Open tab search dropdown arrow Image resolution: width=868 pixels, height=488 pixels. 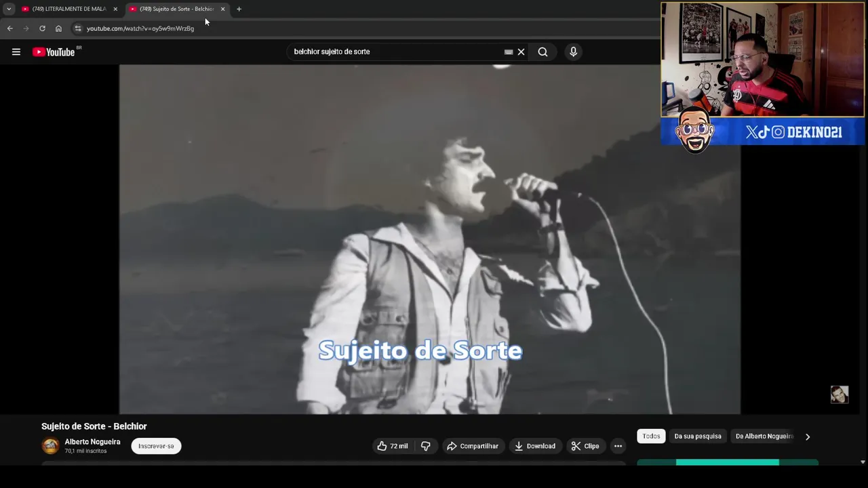click(9, 9)
